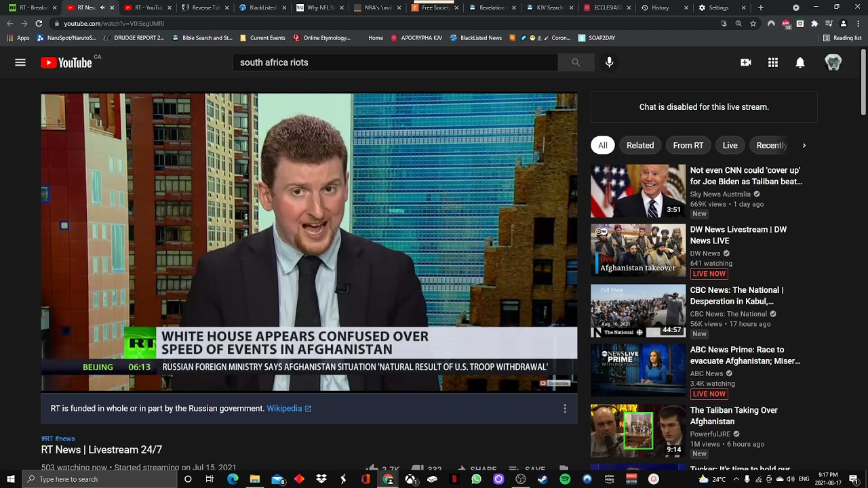Image resolution: width=868 pixels, height=488 pixels.
Task: Open the SOAP2DAY bookmark
Action: coord(596,38)
